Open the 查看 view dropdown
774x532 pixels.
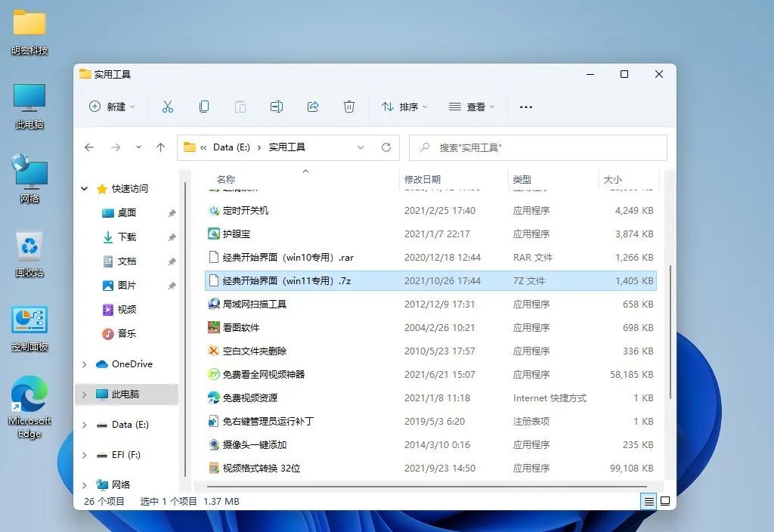(472, 107)
